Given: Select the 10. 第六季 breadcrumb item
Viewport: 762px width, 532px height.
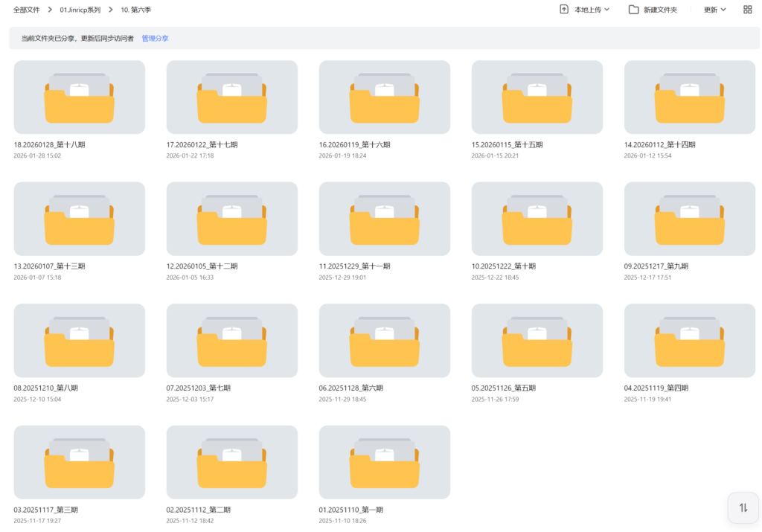Looking at the screenshot, I should [135, 9].
